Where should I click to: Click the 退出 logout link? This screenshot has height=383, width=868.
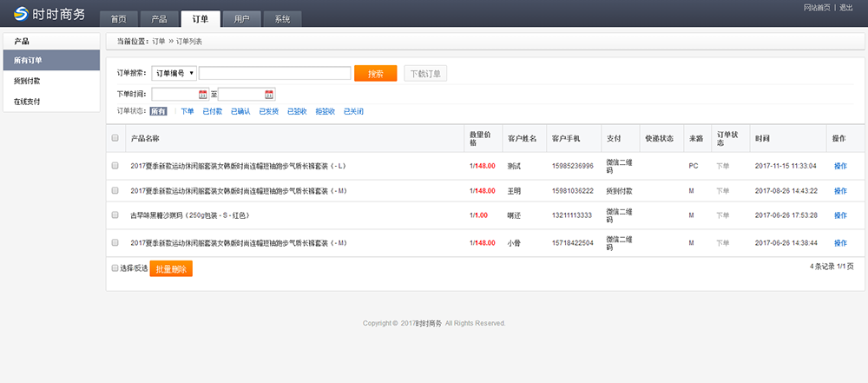coord(846,7)
